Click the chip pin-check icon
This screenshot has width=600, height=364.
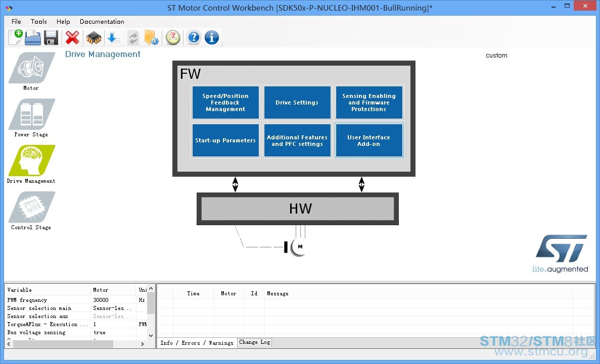94,38
